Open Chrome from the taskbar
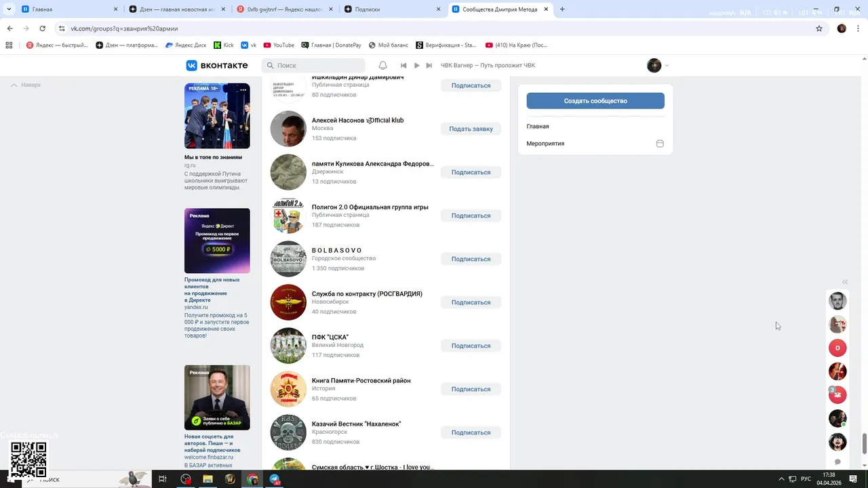 coord(252,479)
